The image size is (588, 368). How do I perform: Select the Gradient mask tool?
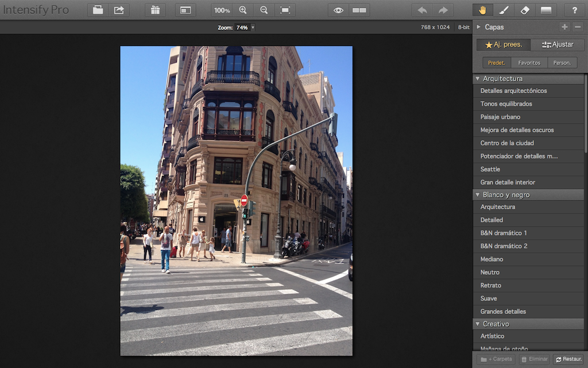pos(546,10)
